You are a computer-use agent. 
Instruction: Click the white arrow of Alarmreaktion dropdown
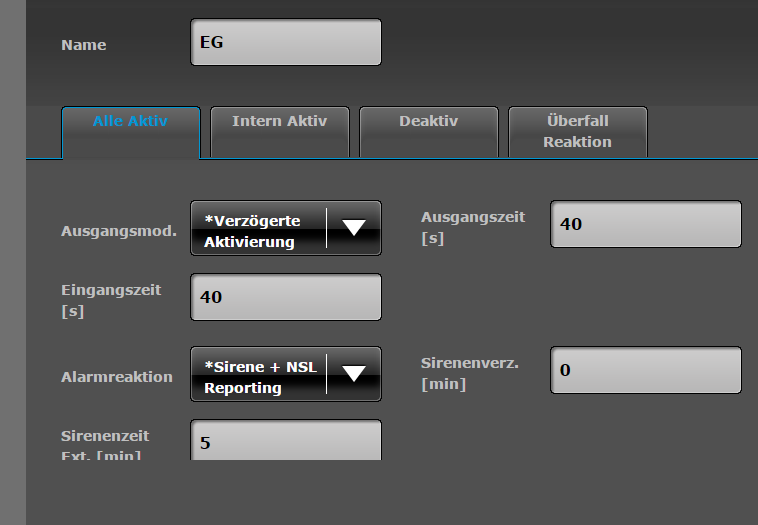tap(354, 375)
